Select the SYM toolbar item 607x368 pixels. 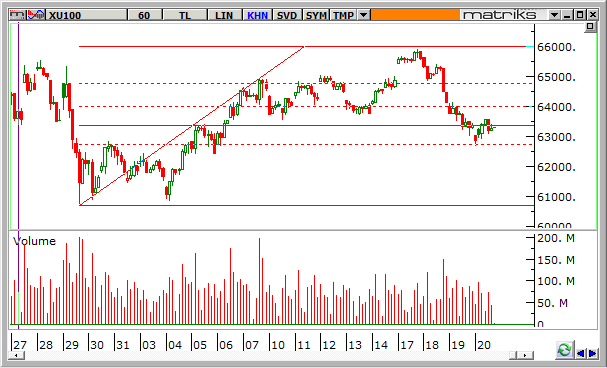coord(316,15)
